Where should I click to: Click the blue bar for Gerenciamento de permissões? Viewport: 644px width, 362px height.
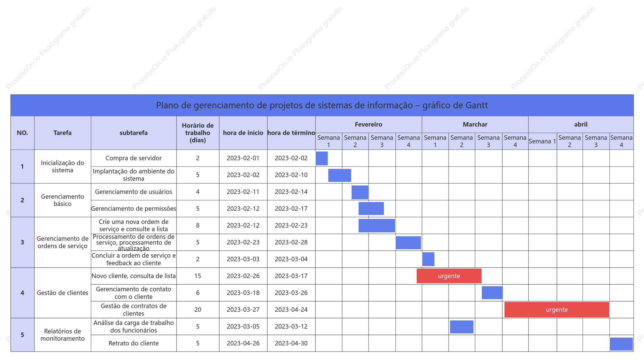pos(371,209)
